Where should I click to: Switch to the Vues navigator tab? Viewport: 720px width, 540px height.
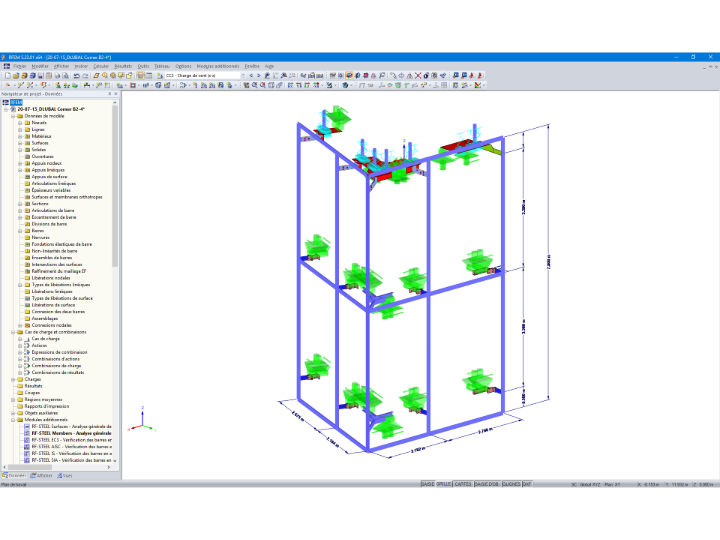65,476
